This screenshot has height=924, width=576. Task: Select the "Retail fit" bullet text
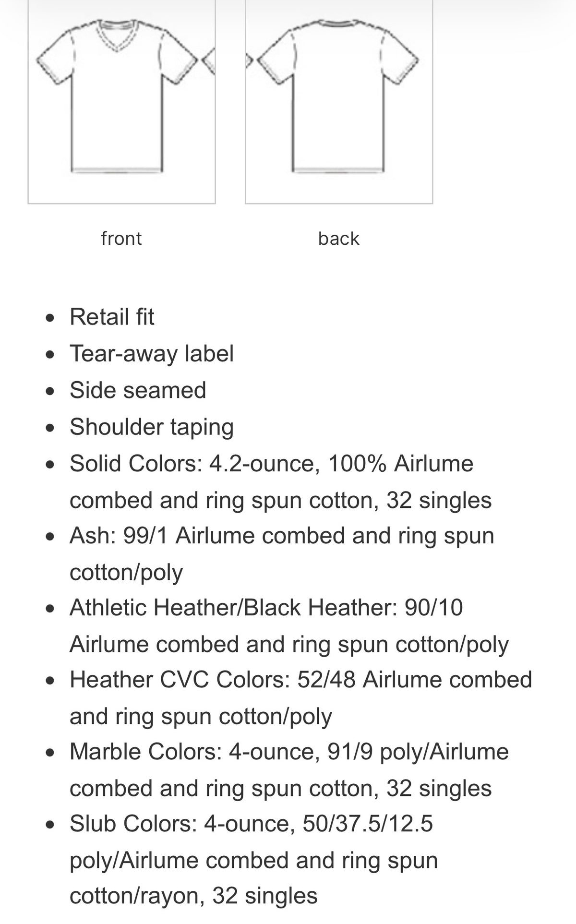point(112,317)
